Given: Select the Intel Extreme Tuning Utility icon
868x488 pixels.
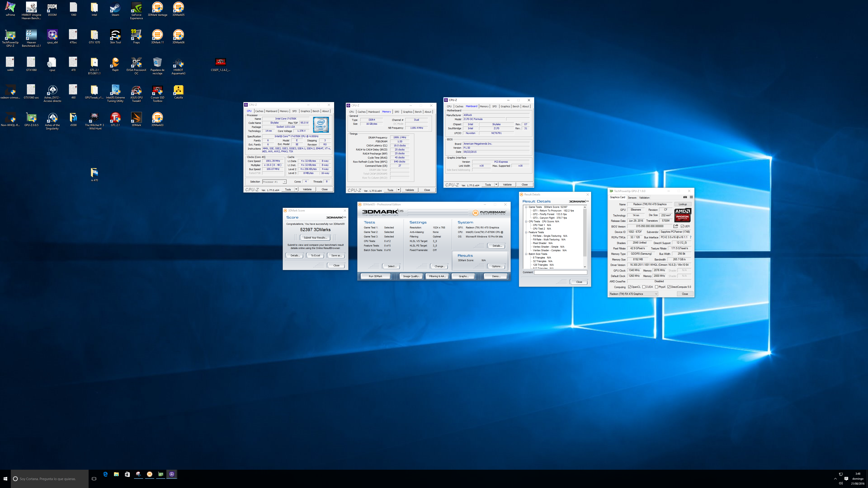Looking at the screenshot, I should pos(115,94).
